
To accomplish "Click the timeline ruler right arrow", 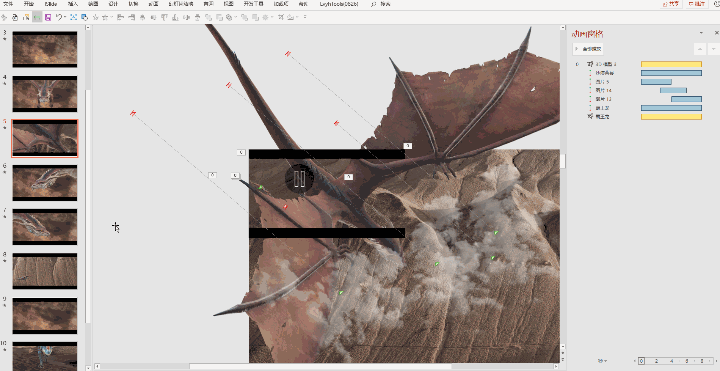I will click(715, 361).
